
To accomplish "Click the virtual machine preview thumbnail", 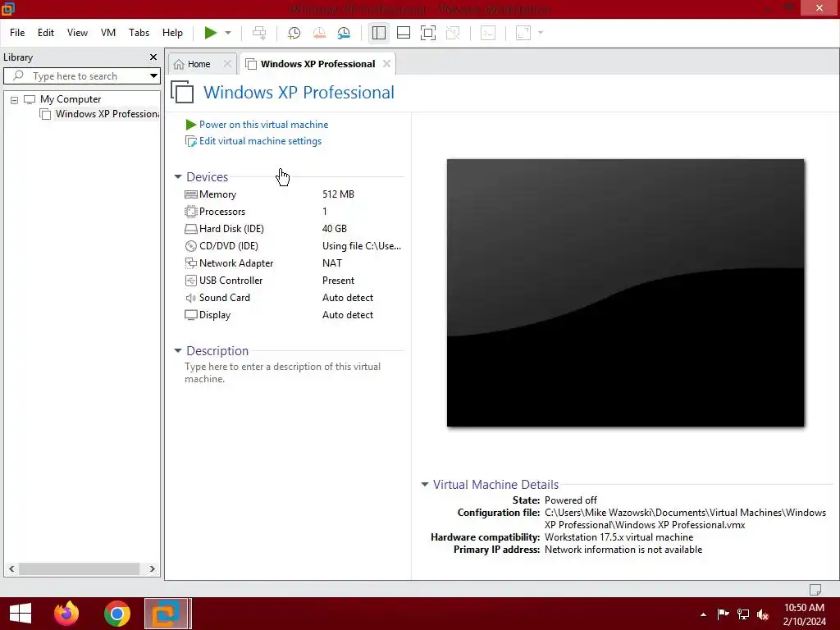I will pyautogui.click(x=625, y=293).
